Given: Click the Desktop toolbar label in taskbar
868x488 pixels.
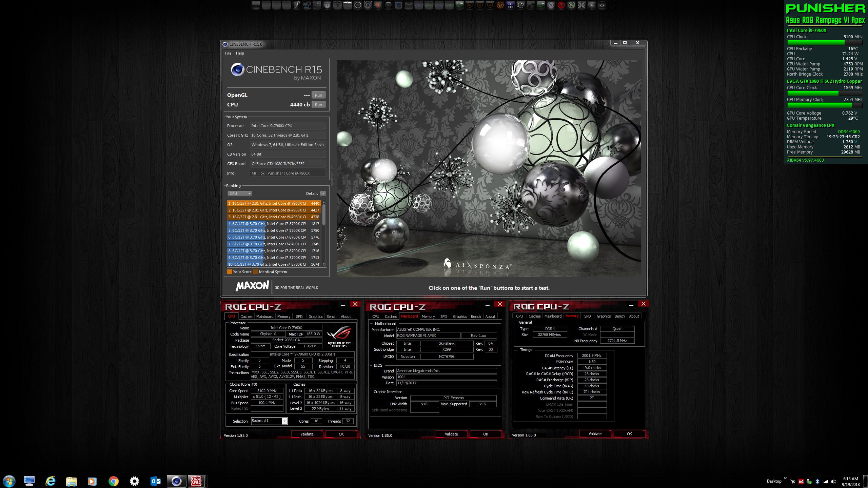Looking at the screenshot, I should click(774, 481).
